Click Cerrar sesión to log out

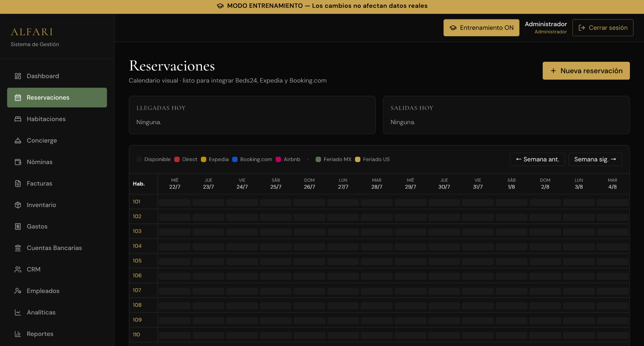point(603,28)
